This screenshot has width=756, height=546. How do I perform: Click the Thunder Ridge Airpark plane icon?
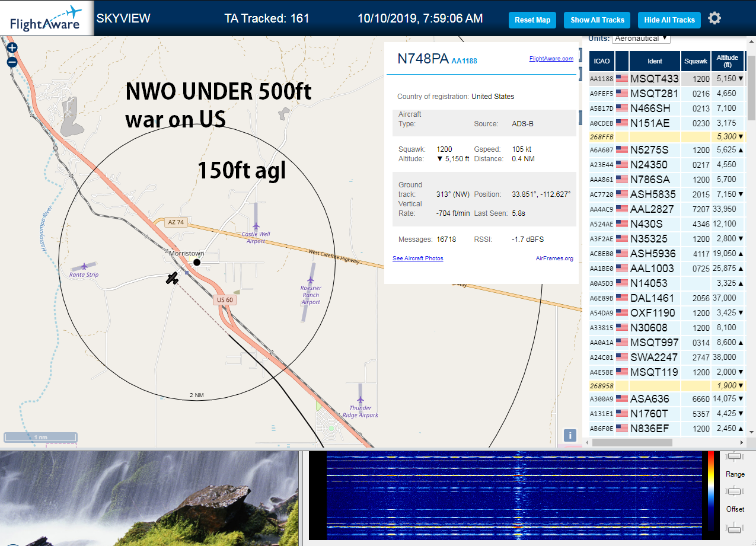click(360, 400)
